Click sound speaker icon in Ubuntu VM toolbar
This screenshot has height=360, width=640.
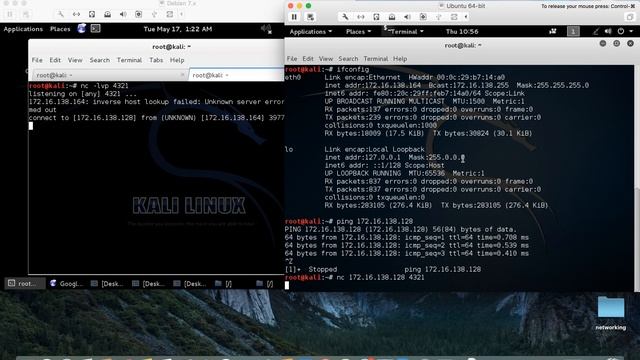[x=407, y=17]
